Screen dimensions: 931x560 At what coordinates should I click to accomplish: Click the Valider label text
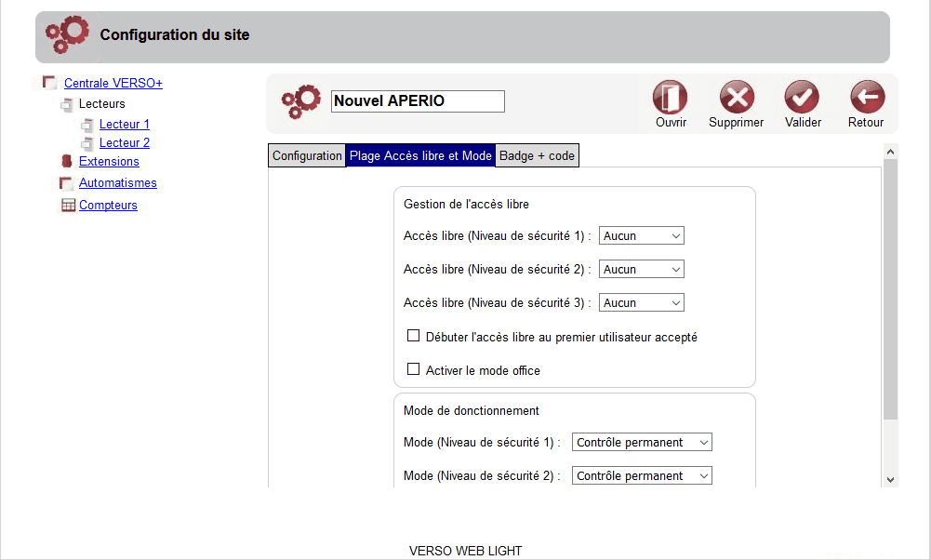pos(803,123)
